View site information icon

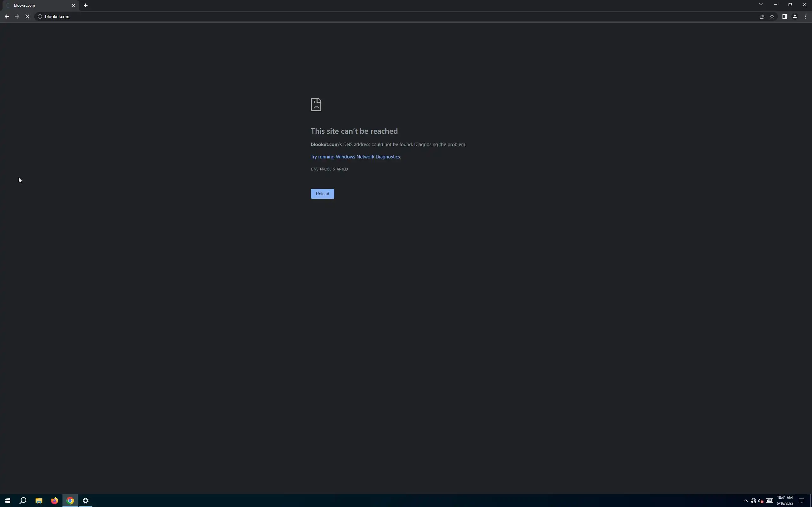(x=40, y=16)
